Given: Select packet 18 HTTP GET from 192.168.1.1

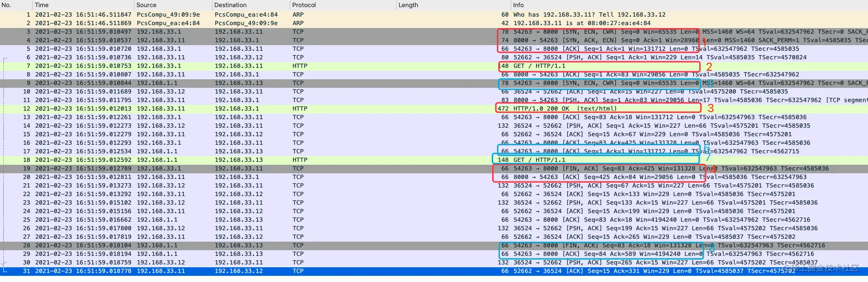Looking at the screenshot, I should (434, 160).
